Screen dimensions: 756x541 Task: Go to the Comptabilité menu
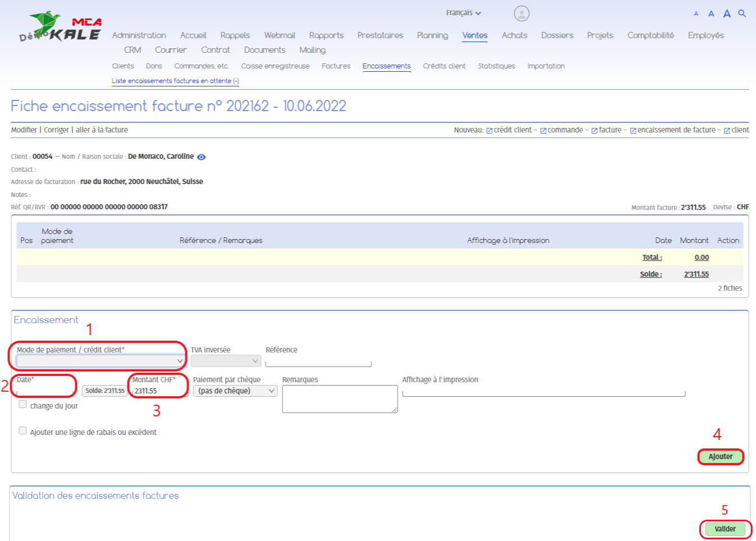pos(650,35)
